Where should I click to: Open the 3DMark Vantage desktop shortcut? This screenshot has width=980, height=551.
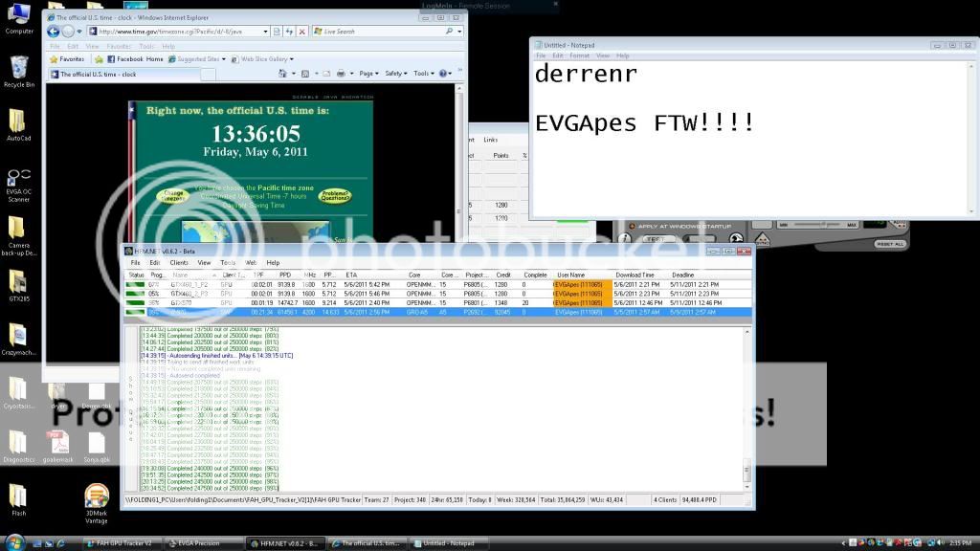pos(97,497)
